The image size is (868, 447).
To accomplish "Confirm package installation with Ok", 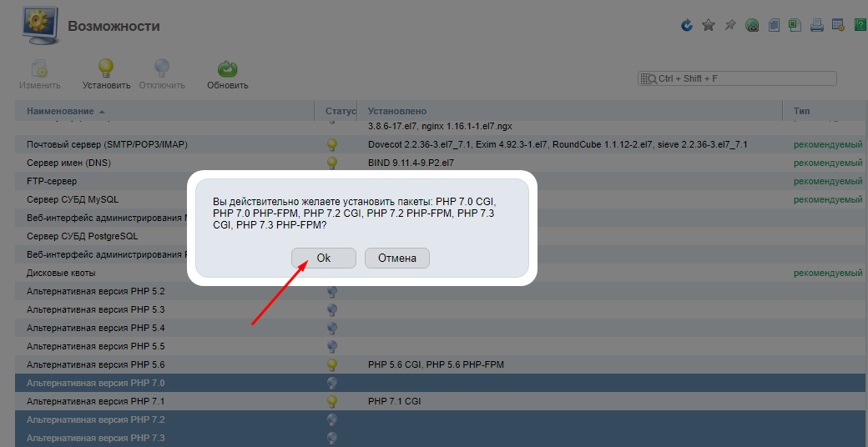I will tap(324, 258).
